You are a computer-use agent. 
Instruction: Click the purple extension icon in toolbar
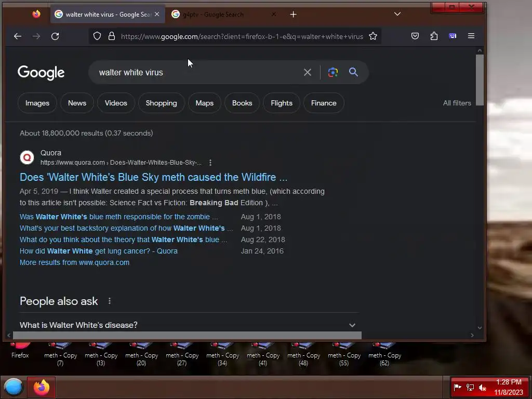pyautogui.click(x=453, y=36)
